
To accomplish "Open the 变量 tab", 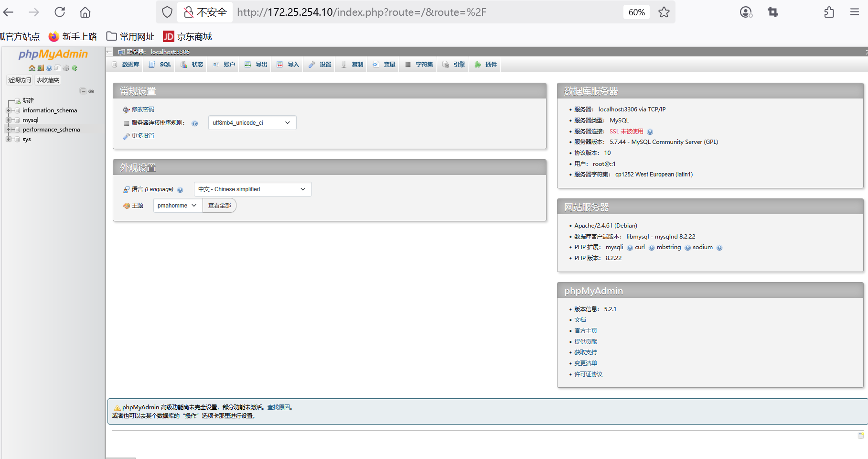I will click(x=384, y=65).
